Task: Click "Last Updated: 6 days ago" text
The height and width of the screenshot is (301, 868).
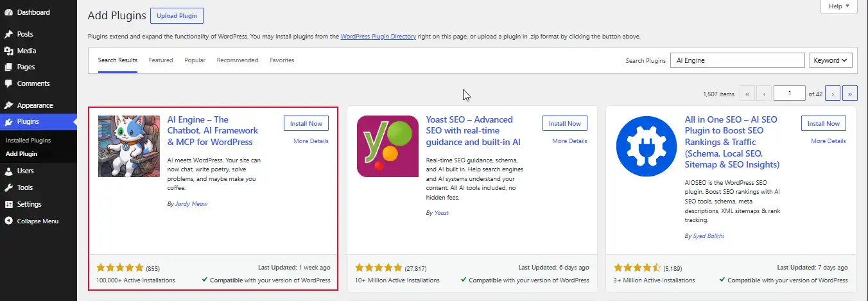Action: click(x=554, y=267)
